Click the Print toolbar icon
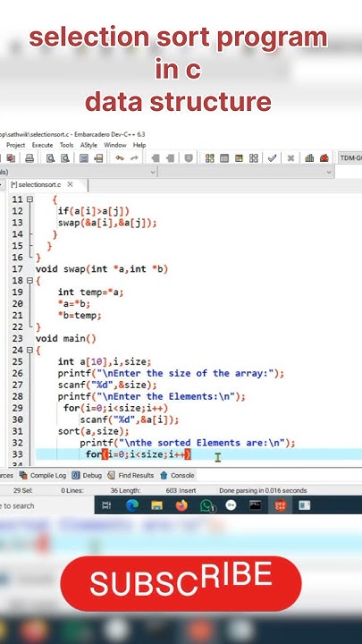Screen dimensions: 362x644 [x=29, y=158]
